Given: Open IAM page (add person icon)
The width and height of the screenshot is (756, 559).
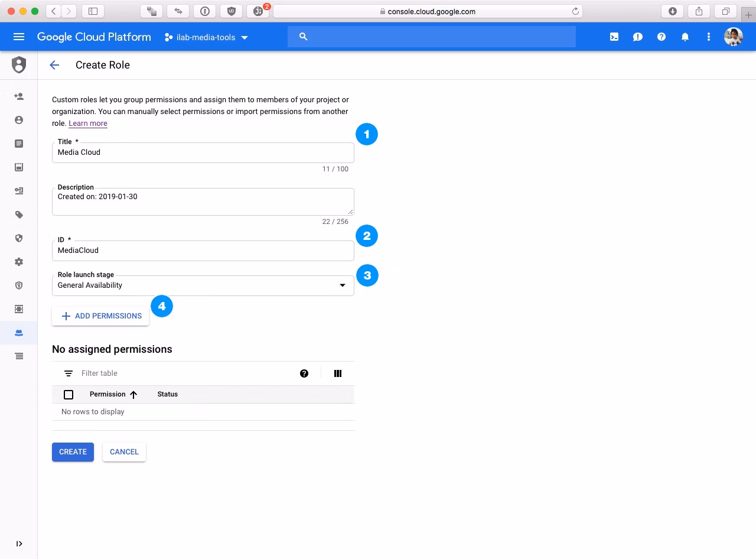Looking at the screenshot, I should (x=19, y=96).
